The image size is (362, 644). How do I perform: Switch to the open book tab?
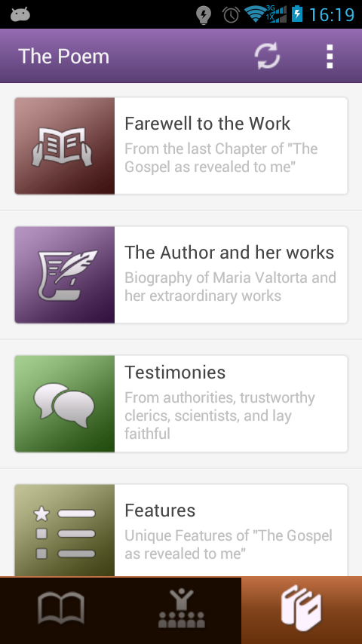(x=60, y=610)
